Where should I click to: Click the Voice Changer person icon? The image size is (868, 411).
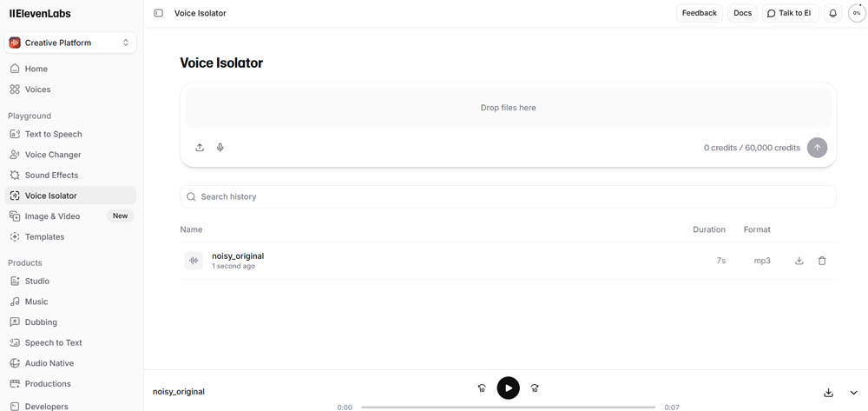point(15,155)
